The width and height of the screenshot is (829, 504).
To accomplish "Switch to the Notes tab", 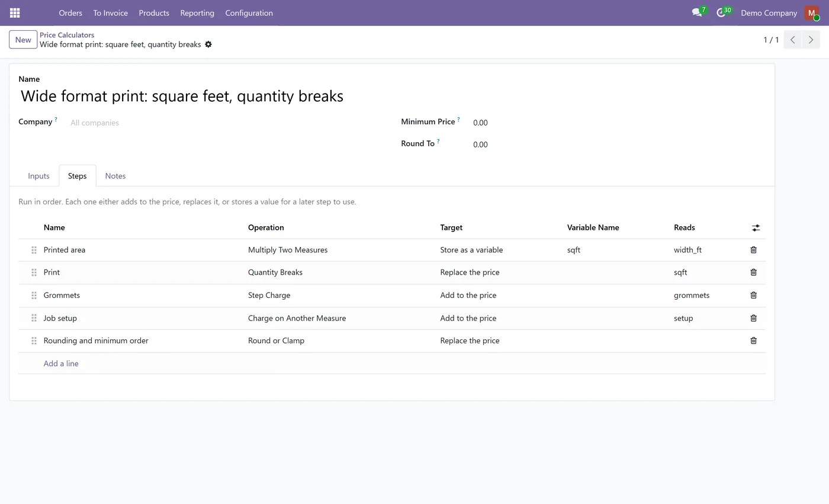I will [115, 176].
